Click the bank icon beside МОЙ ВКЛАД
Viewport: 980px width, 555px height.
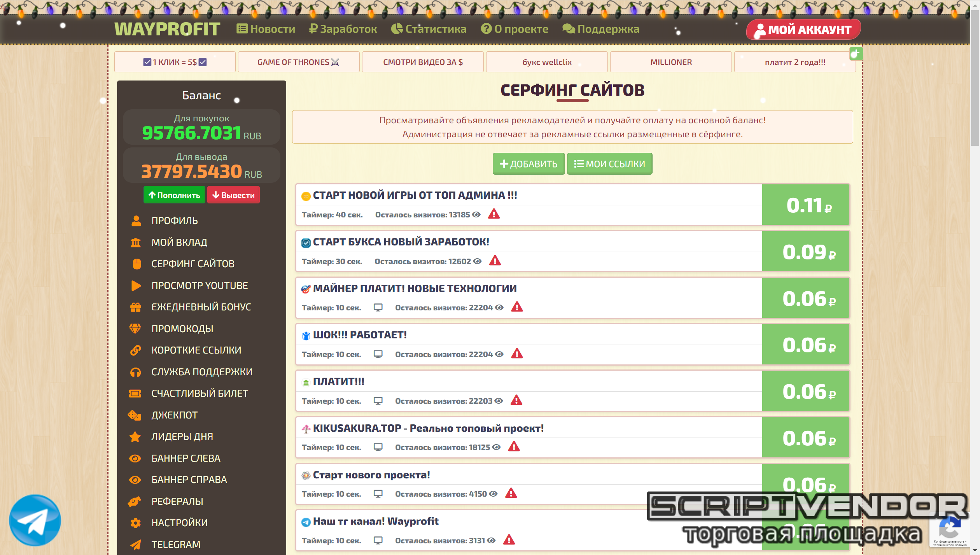136,242
